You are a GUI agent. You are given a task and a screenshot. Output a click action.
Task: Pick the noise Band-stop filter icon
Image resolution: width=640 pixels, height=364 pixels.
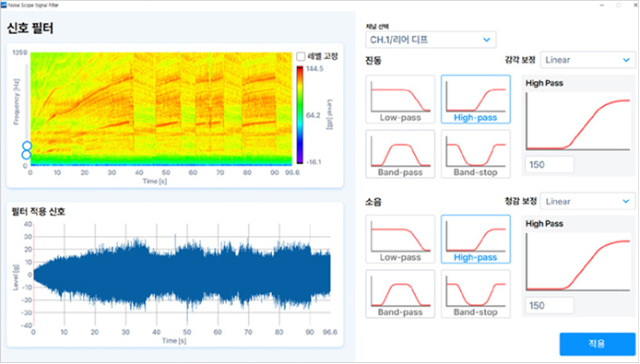click(476, 294)
